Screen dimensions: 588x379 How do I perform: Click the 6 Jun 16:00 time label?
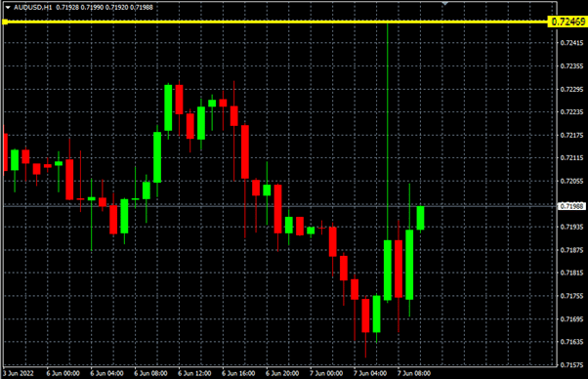(238, 373)
